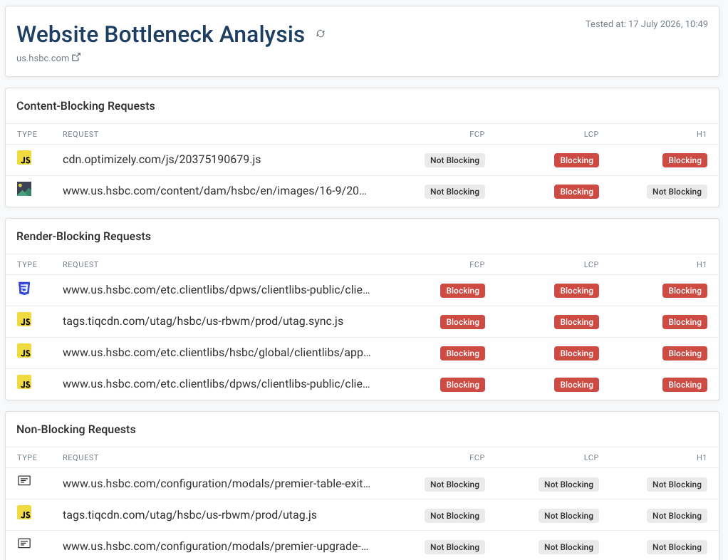
Task: Click the JS icon in the last Render-Blocking row
Action: tap(24, 382)
